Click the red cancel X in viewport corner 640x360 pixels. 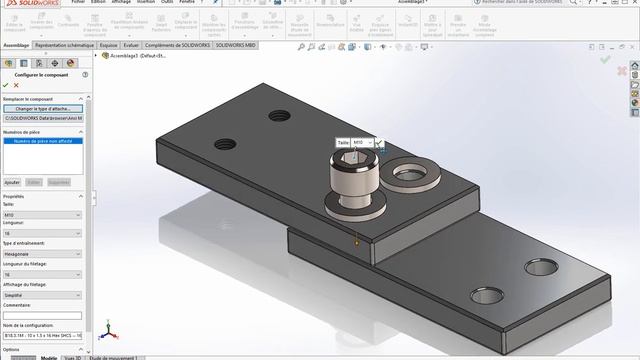pyautogui.click(x=622, y=71)
